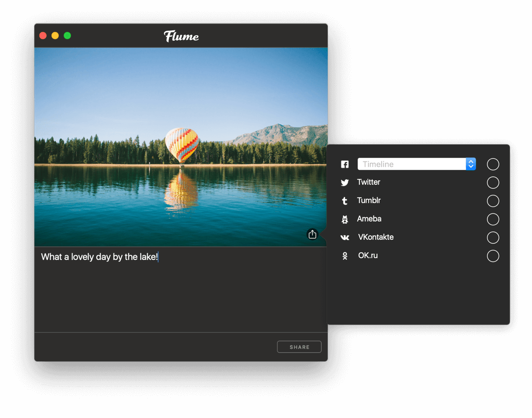Click the Ameba icon
The height and width of the screenshot is (418, 532).
345,219
